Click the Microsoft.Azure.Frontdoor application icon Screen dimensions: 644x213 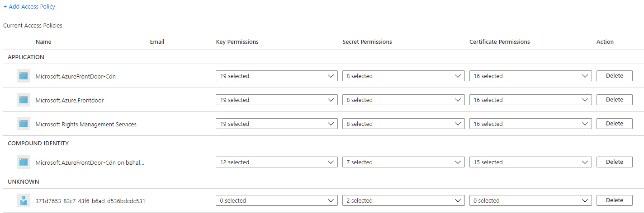(x=24, y=100)
